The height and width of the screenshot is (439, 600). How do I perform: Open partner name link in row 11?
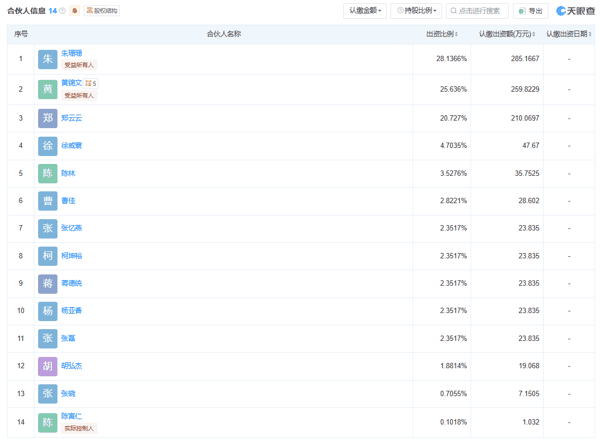click(68, 338)
